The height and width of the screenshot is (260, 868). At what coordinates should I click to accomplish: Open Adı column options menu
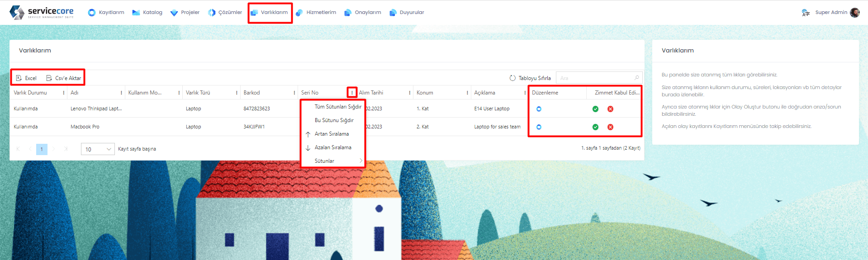pyautogui.click(x=121, y=93)
